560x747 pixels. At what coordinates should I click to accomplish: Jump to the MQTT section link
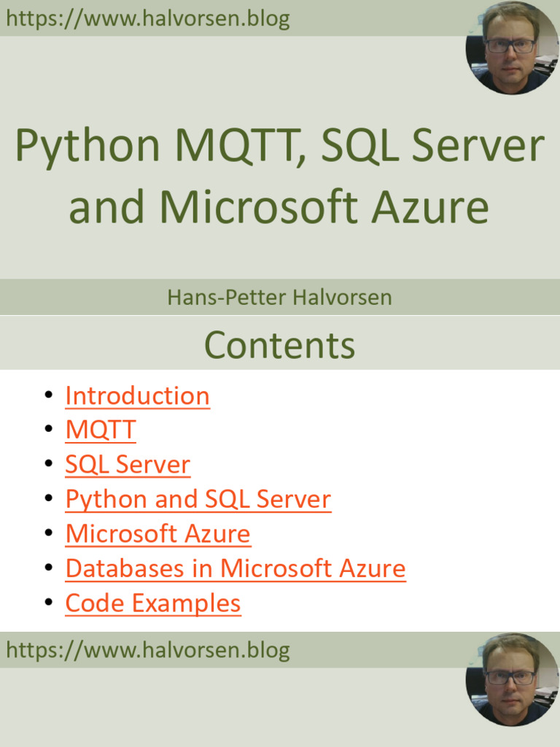tap(101, 430)
